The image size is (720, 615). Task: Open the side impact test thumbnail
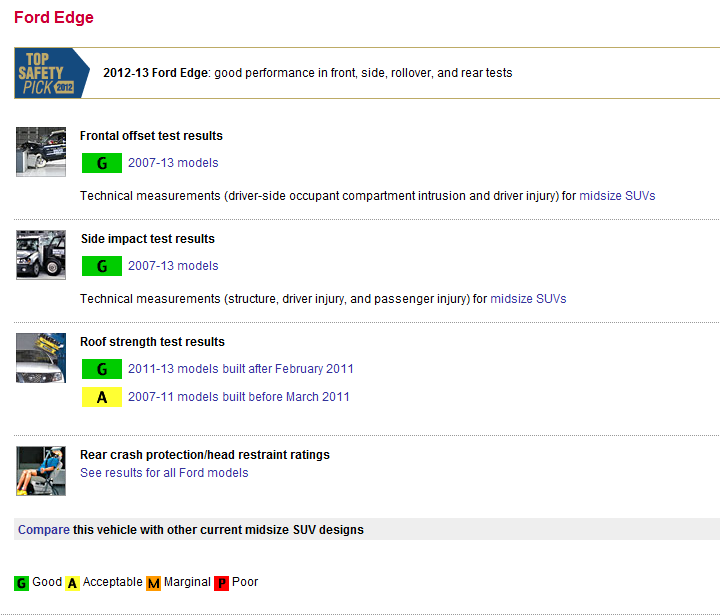(41, 255)
